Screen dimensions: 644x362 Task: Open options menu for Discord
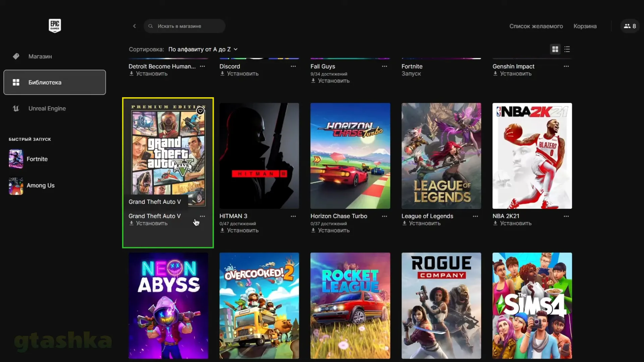coord(293,66)
